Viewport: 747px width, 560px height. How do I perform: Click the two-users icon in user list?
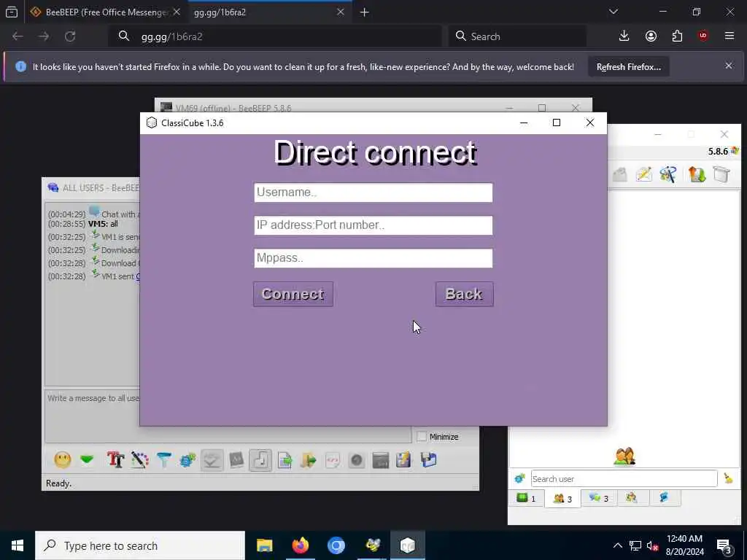pyautogui.click(x=624, y=456)
